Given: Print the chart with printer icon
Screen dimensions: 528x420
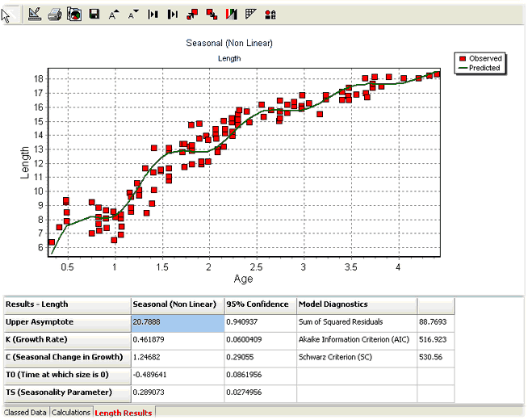Looking at the screenshot, I should pyautogui.click(x=55, y=15).
